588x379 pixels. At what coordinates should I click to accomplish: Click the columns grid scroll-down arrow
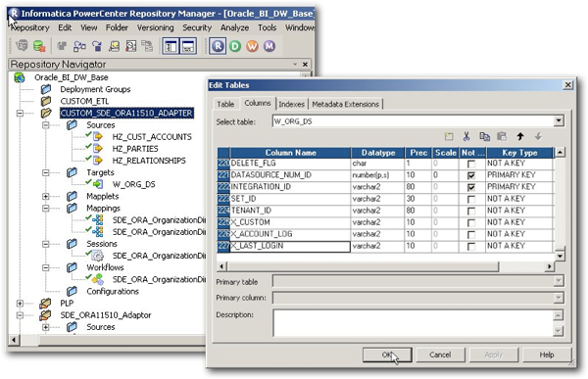[x=560, y=256]
